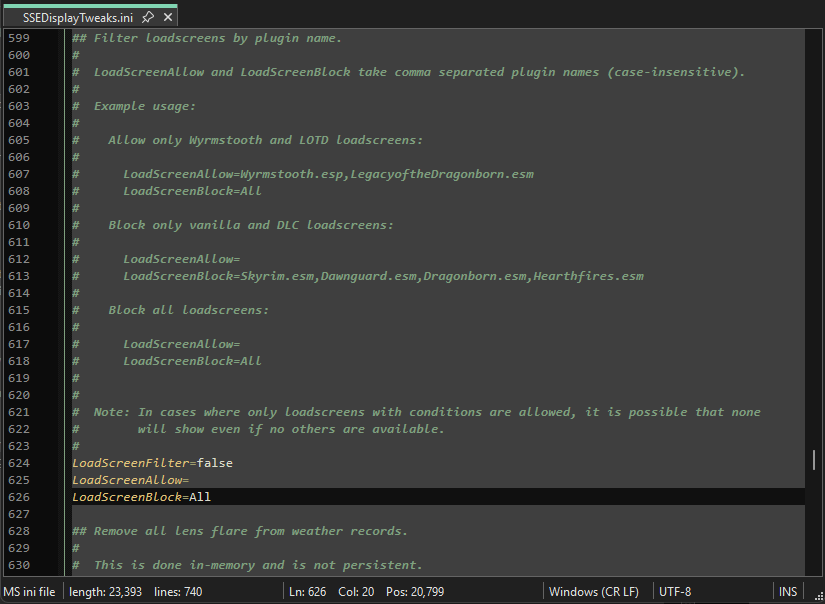Click the Skyrim.esm,Dawnguard.esm example line
Viewport: 825px width, 604px height.
tap(384, 276)
